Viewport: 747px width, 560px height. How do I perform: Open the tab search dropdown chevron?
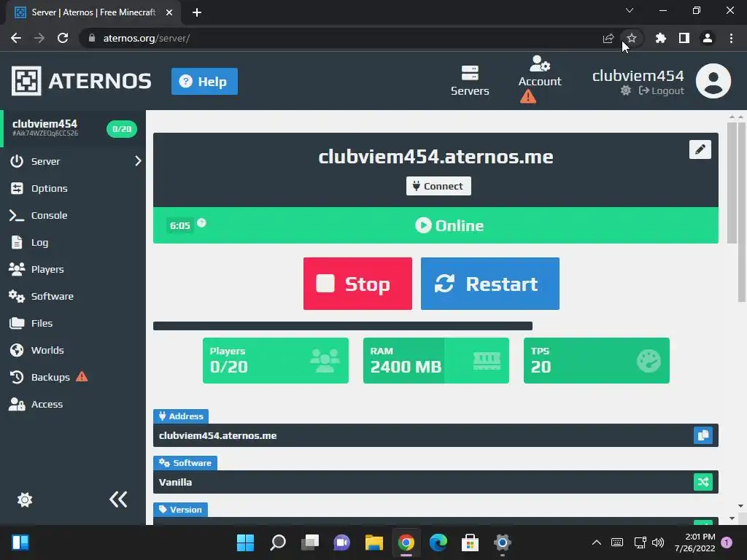[x=630, y=10]
